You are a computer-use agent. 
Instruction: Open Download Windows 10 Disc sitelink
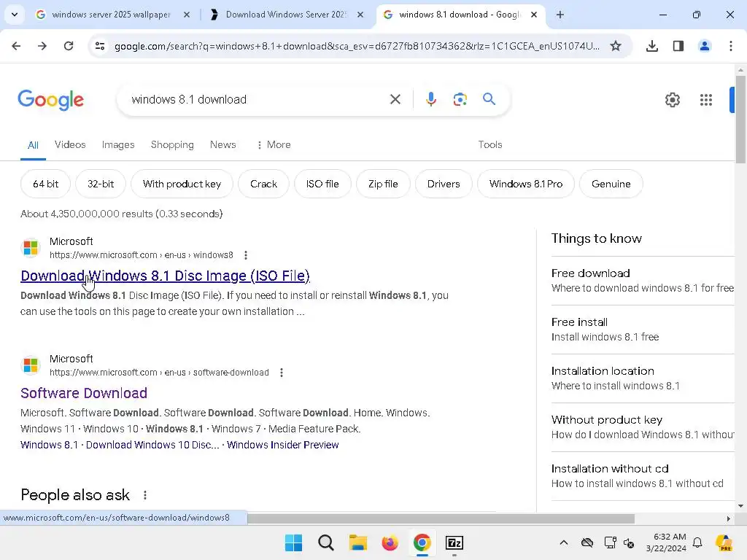tap(152, 445)
